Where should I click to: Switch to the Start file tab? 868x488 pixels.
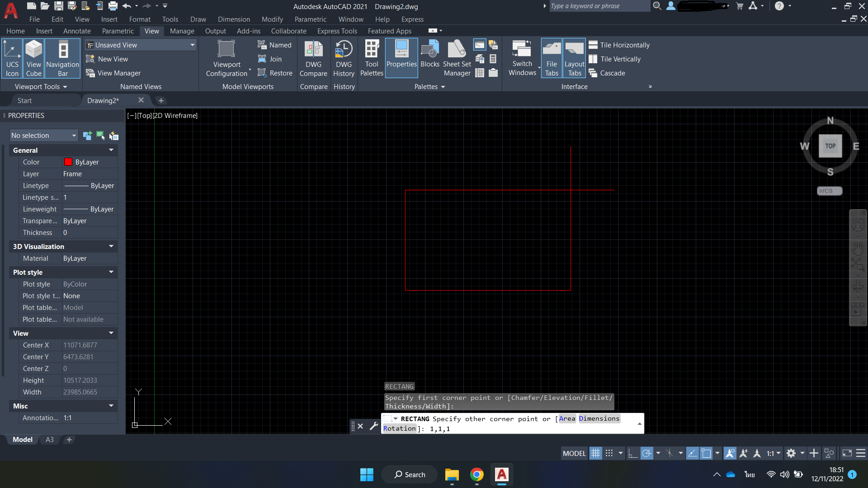click(24, 100)
